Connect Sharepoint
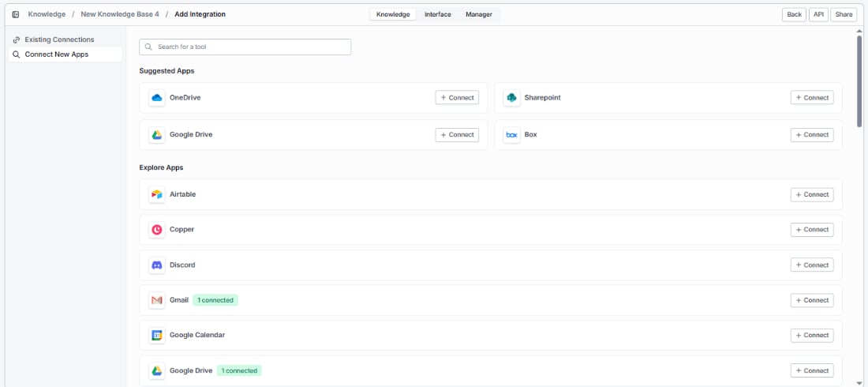Image resolution: width=868 pixels, height=387 pixels. tap(811, 98)
